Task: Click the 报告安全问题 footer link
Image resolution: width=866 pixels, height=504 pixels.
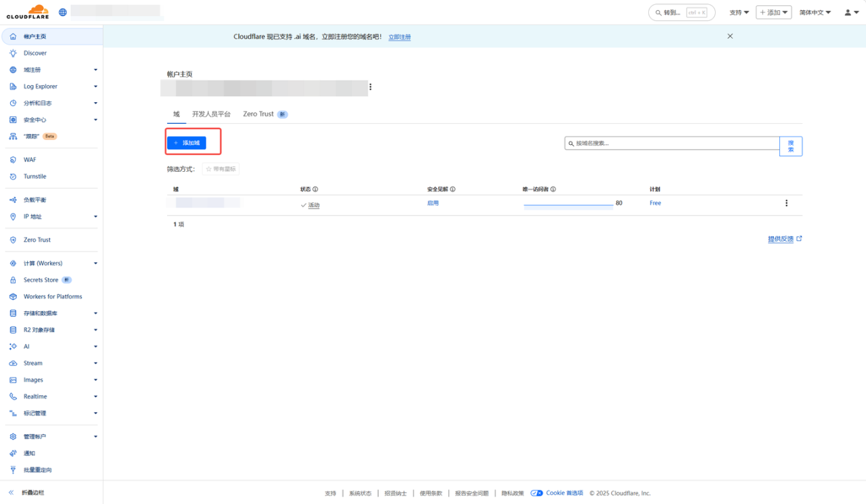Action: 472,493
